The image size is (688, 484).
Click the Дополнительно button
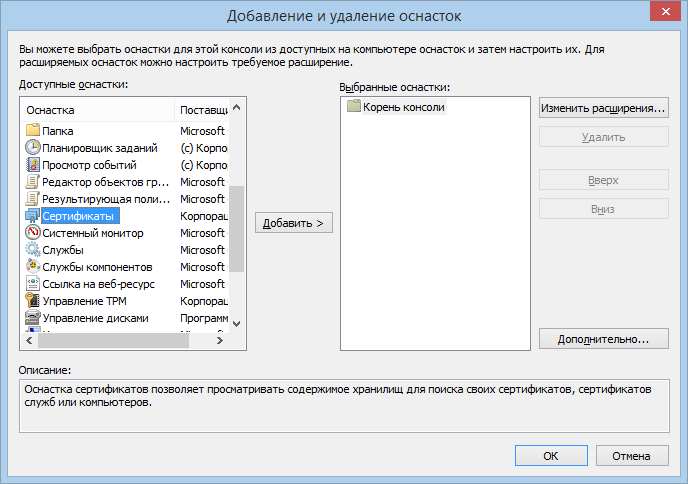pyautogui.click(x=603, y=339)
